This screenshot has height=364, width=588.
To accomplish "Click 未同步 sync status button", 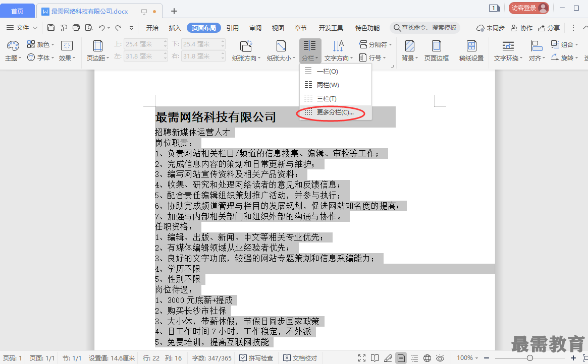I will pos(490,28).
